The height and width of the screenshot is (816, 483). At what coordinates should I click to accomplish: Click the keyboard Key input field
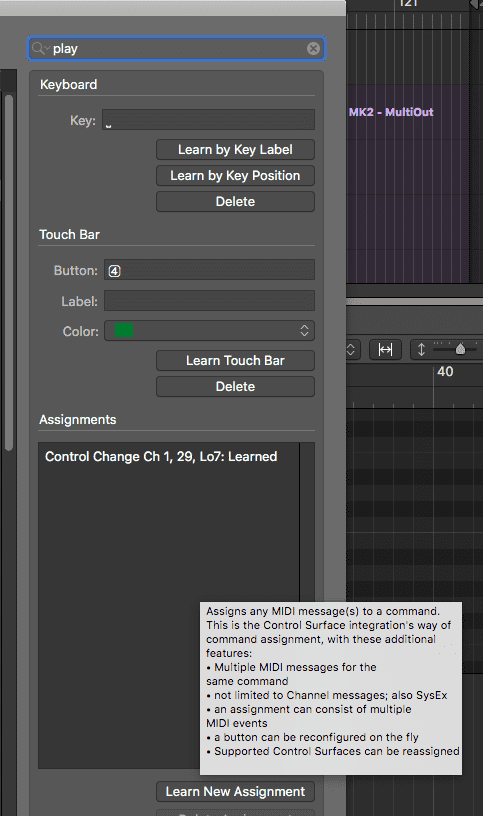click(208, 120)
